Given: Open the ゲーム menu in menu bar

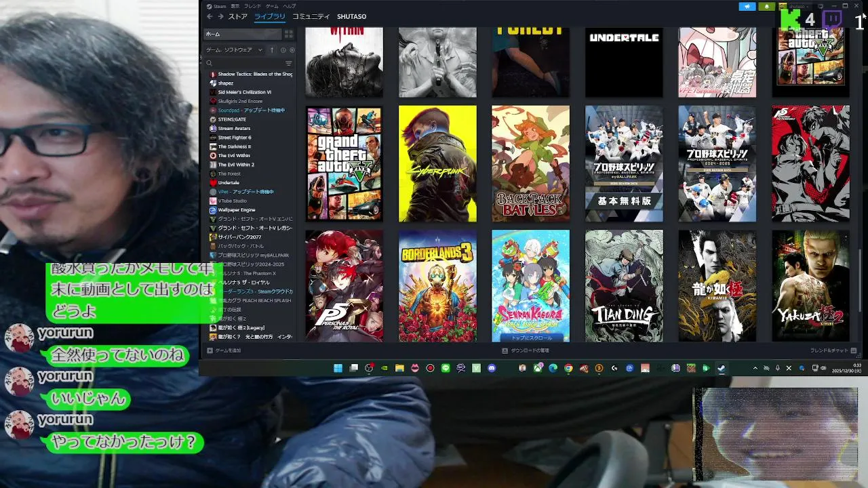Looking at the screenshot, I should tap(272, 6).
